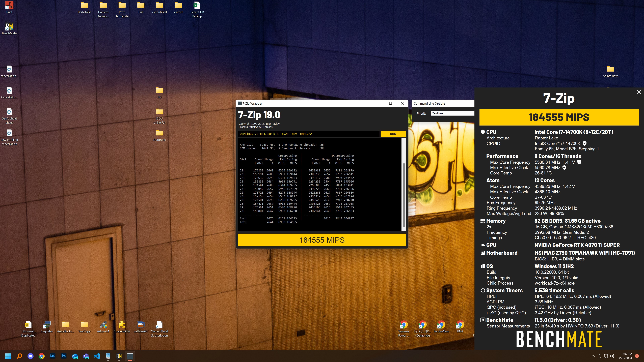Open the AutoStackk... folder
644x362 pixels.
66,327
